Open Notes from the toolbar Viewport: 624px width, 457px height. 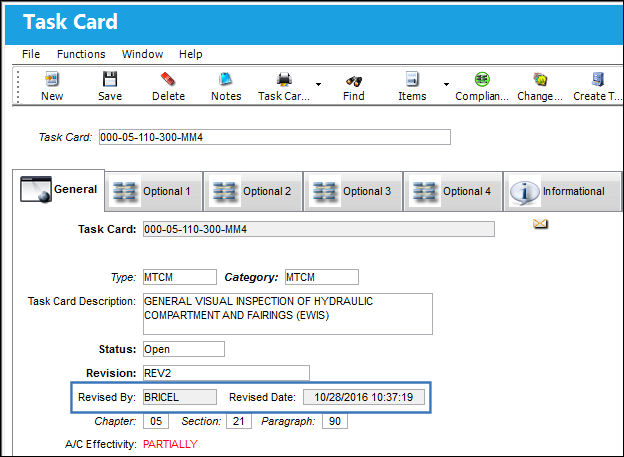[226, 79]
